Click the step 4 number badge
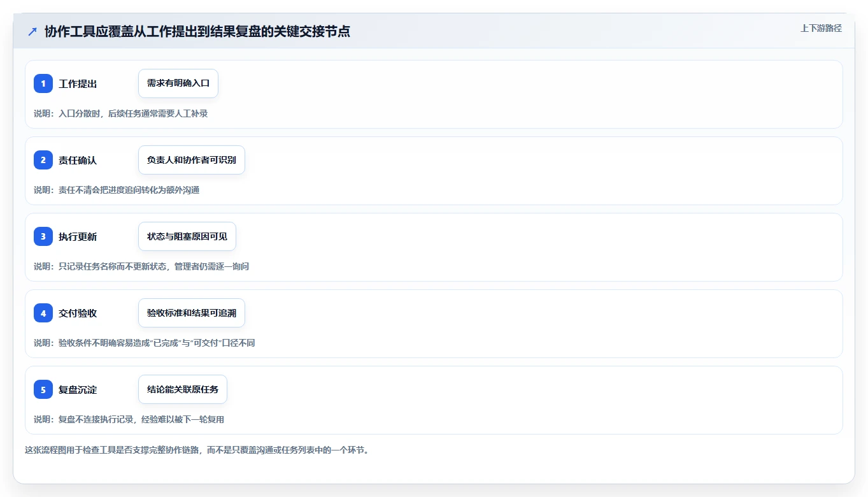This screenshot has width=868, height=497. (43, 313)
